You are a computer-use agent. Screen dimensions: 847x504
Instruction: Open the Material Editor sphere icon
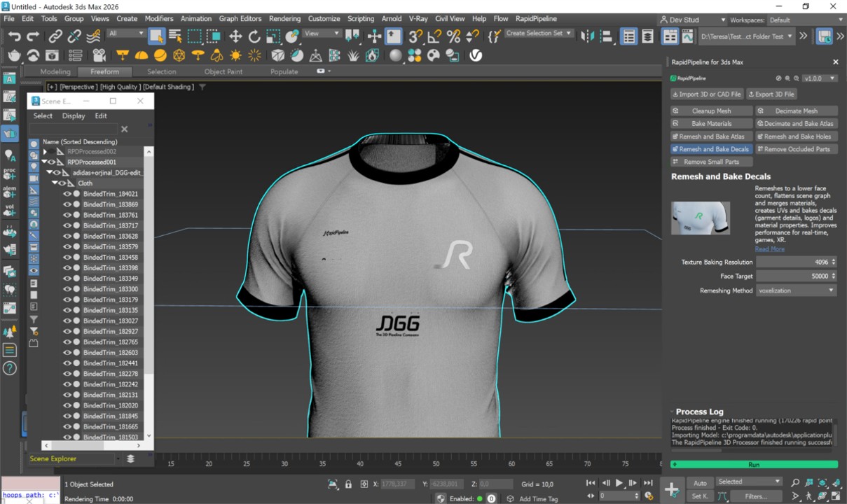(x=396, y=55)
